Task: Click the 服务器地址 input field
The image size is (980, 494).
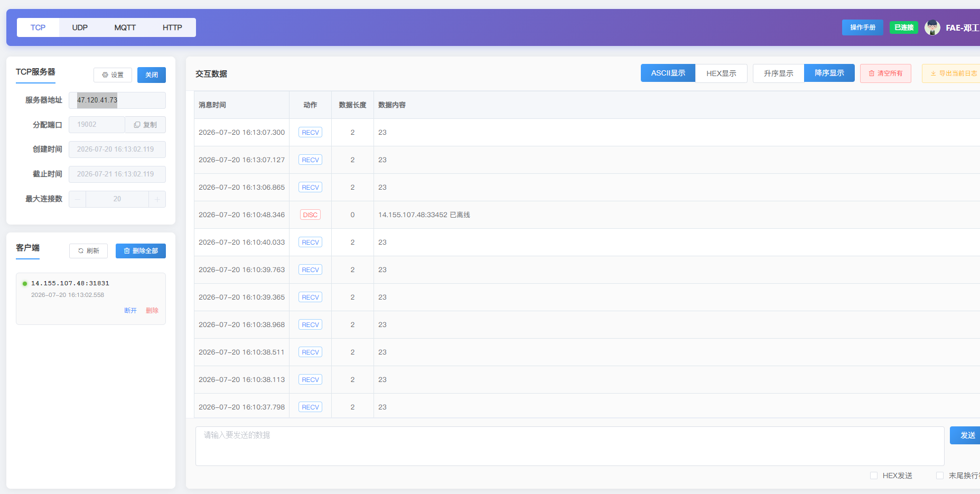Action: tap(117, 100)
